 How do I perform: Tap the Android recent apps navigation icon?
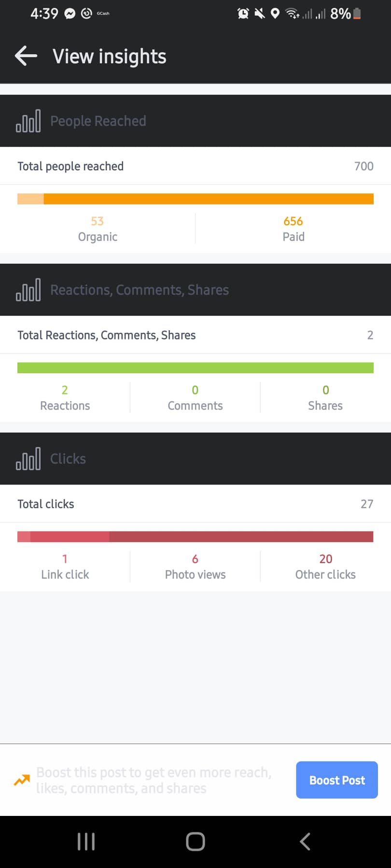coord(86,841)
